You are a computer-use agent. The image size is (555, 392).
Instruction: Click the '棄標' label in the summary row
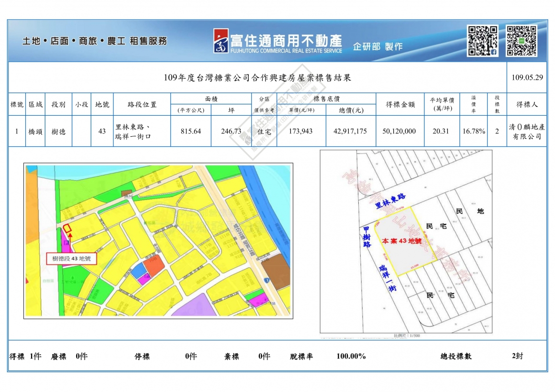point(232,356)
